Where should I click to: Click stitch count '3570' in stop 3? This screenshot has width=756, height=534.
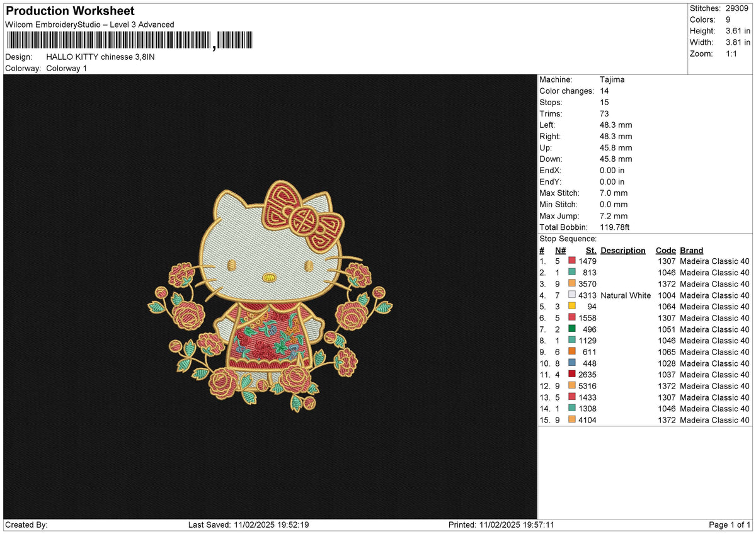pos(587,283)
